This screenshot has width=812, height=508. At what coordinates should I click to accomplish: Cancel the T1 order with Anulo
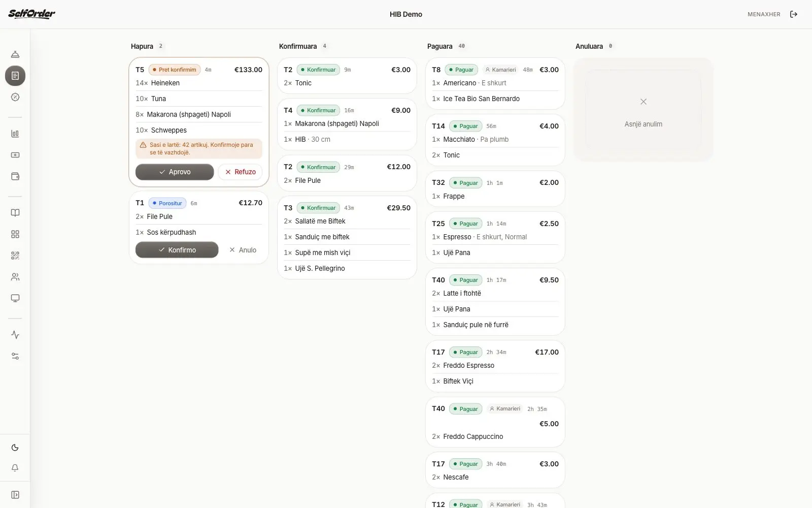pyautogui.click(x=243, y=250)
